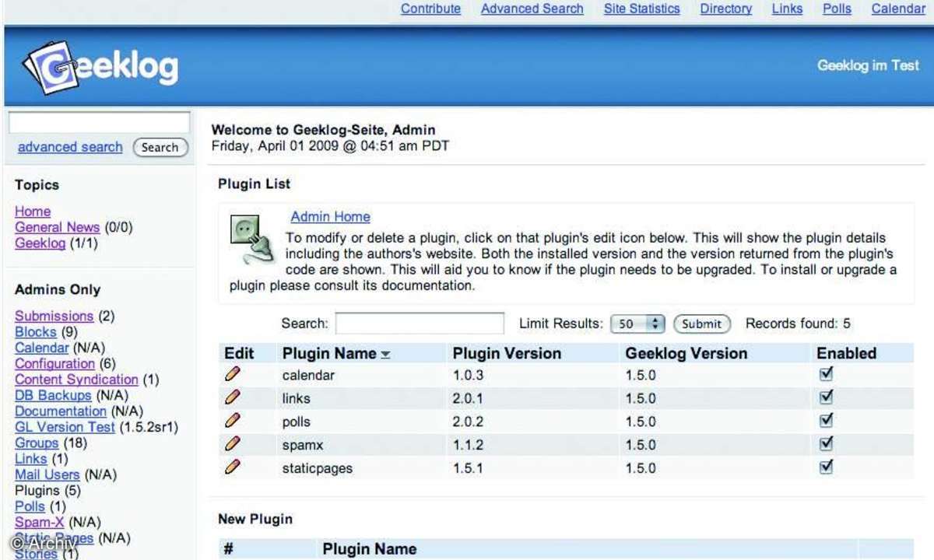934x560 pixels.
Task: Disable the links plugin checkbox
Action: pos(827,397)
